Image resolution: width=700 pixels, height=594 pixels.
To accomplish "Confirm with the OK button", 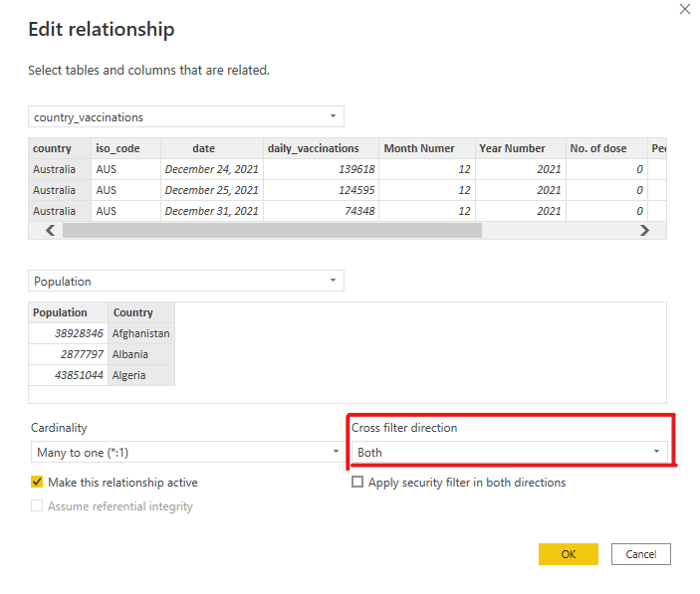I will click(x=568, y=554).
